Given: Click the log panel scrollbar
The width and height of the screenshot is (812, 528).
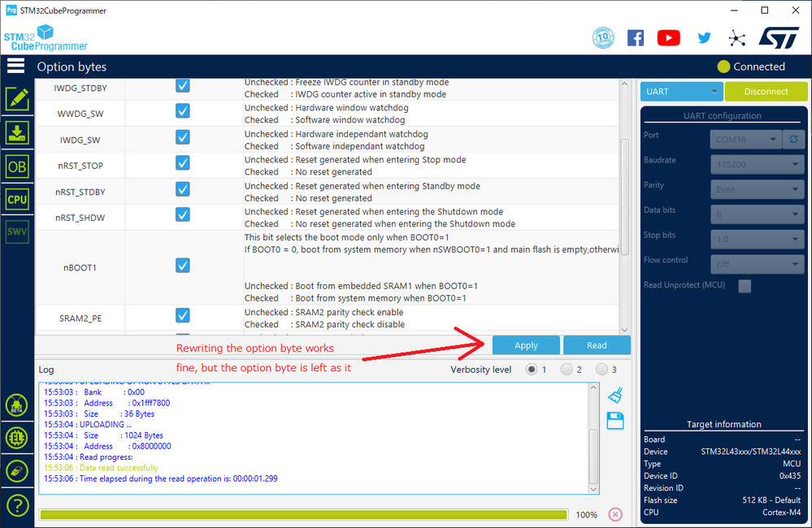Looking at the screenshot, I should [x=593, y=456].
